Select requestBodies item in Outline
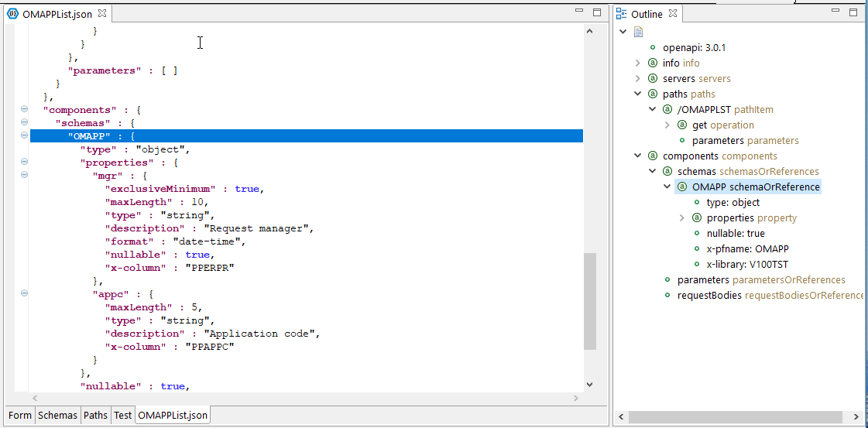The image size is (868, 428). [708, 295]
